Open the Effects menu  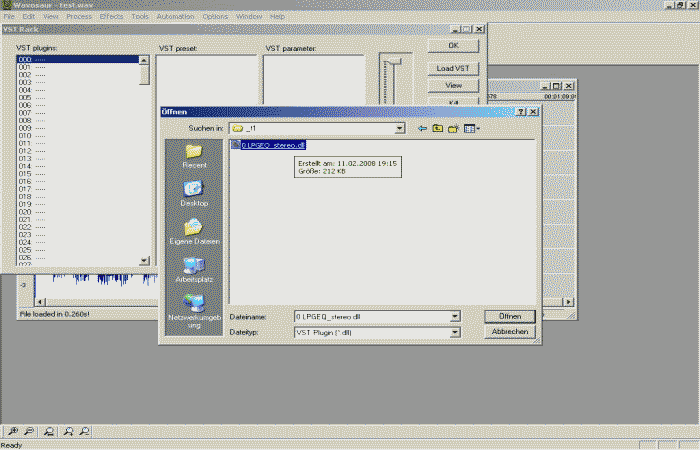(111, 17)
